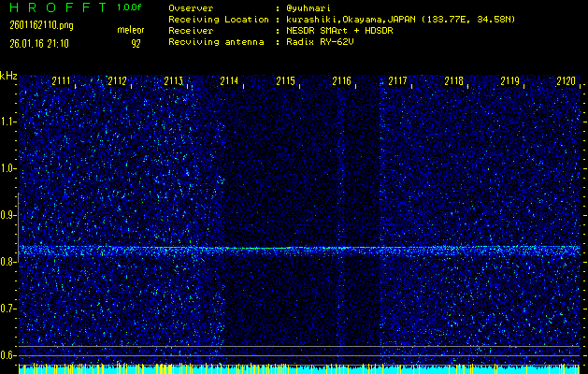Click the 0.9 kHz axis label
The image size is (588, 374).
(x=7, y=215)
